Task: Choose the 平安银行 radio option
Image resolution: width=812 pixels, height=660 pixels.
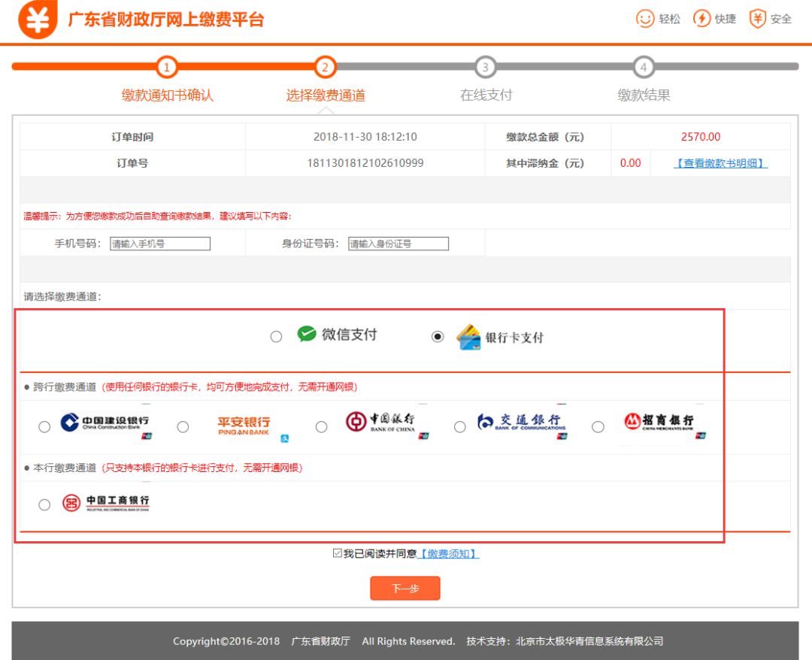Action: coord(183,427)
